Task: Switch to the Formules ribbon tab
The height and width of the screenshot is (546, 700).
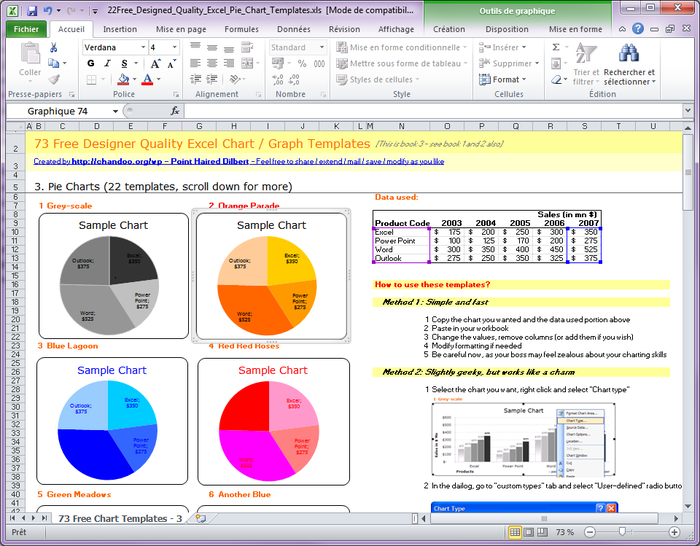Action: point(241,29)
